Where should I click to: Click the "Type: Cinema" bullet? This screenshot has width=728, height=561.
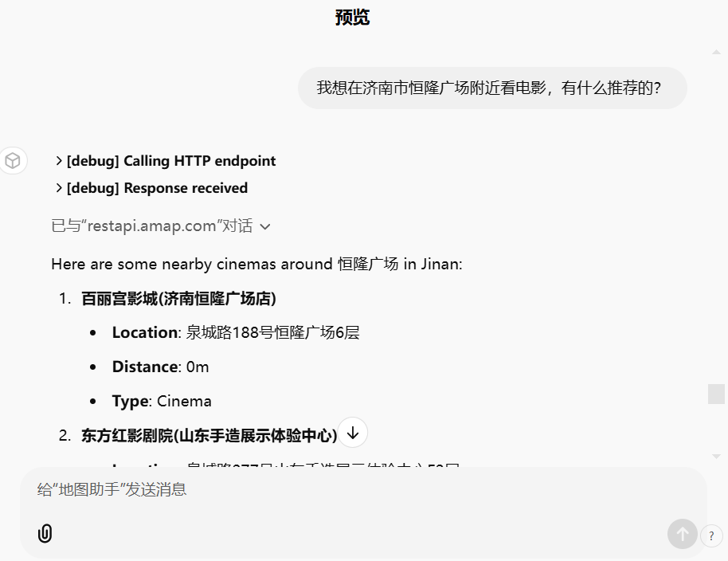[162, 401]
